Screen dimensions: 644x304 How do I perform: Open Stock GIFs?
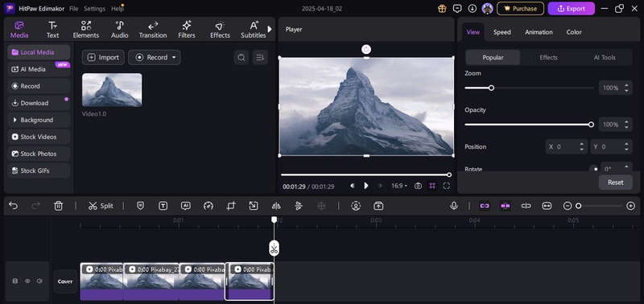[39, 170]
